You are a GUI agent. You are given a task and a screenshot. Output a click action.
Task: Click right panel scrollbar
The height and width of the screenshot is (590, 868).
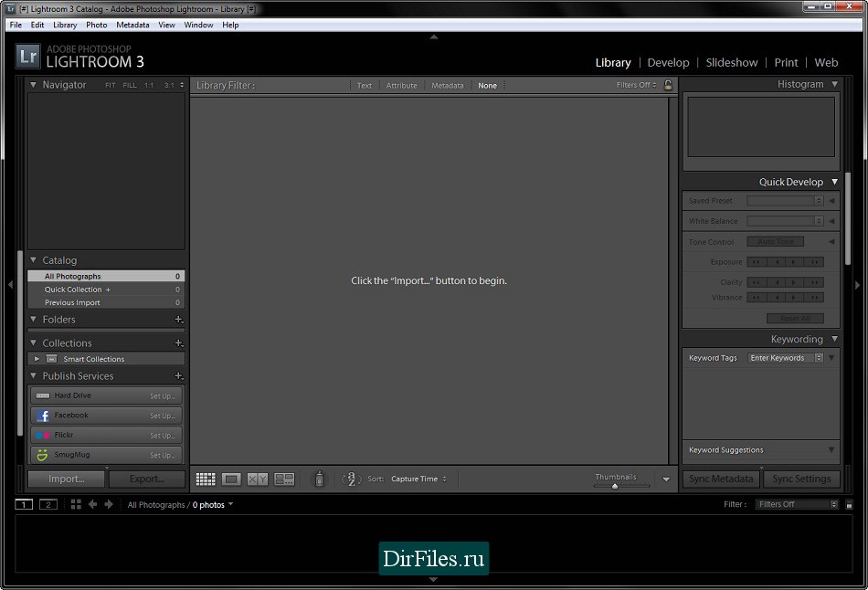coord(848,219)
